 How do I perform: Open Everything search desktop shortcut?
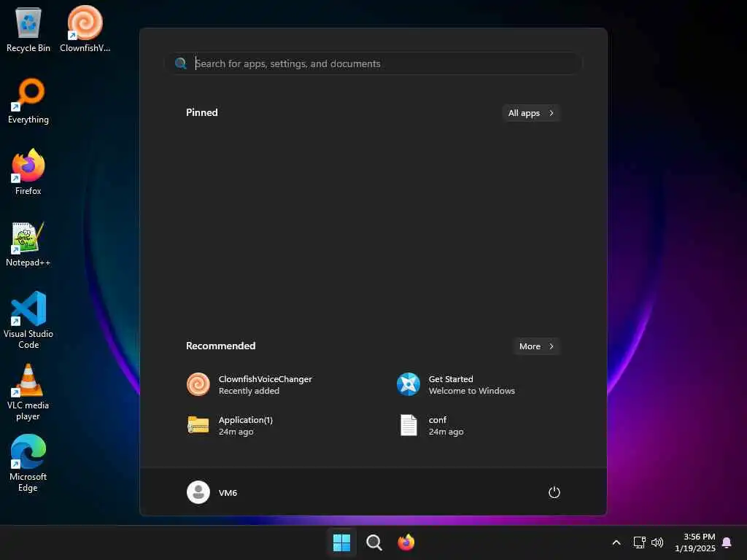coord(28,101)
